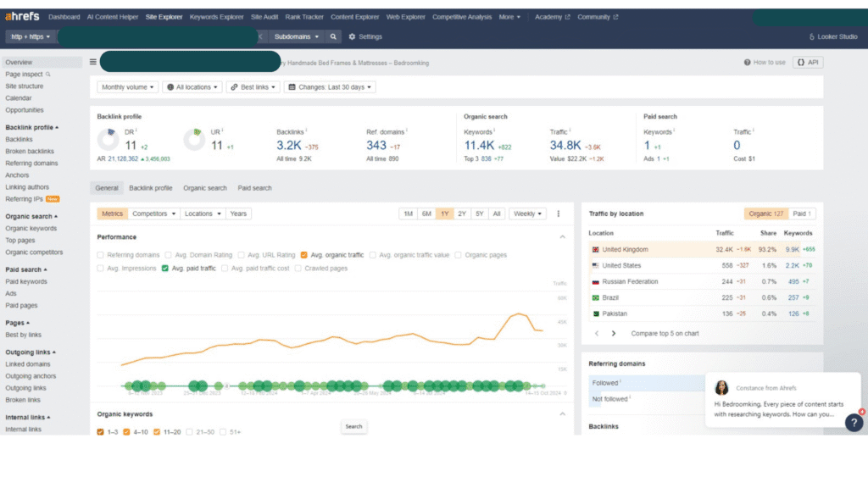This screenshot has width=868, height=477.
Task: Switch to the Backlink profile tab
Action: click(x=151, y=188)
